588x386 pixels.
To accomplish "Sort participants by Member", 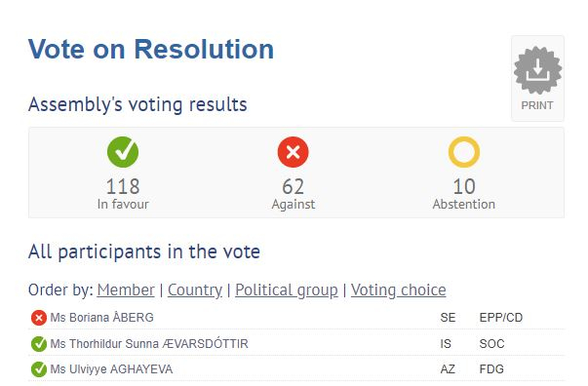I will [126, 290].
